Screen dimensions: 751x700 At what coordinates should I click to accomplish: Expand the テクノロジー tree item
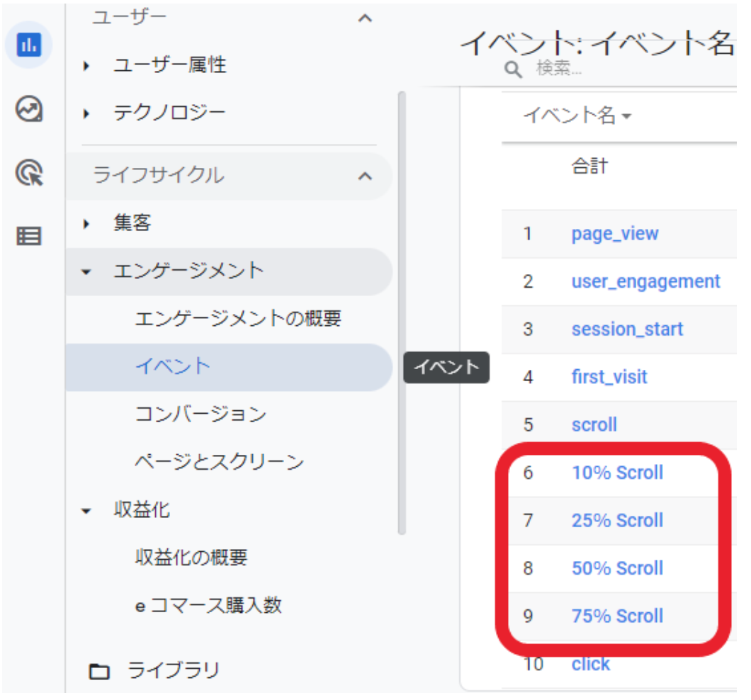pyautogui.click(x=87, y=113)
